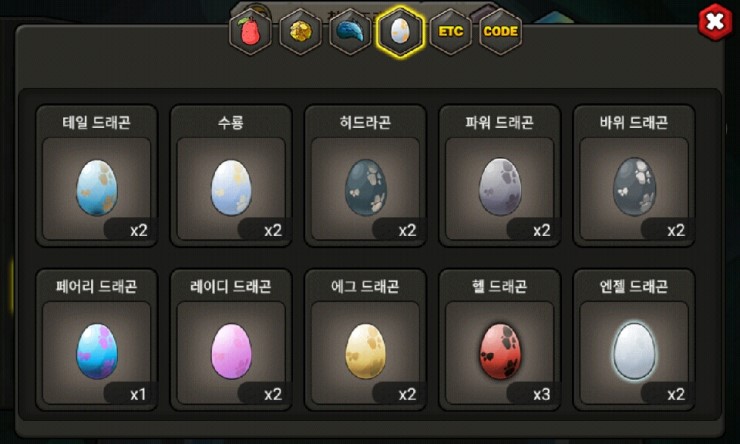Open the red fruit food tab
This screenshot has width=740, height=444.
[x=251, y=32]
